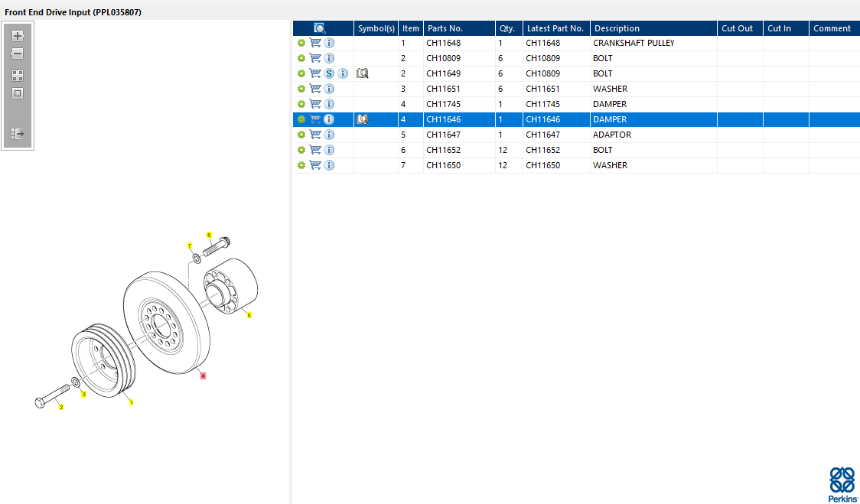Click the search icon in table header

[320, 28]
